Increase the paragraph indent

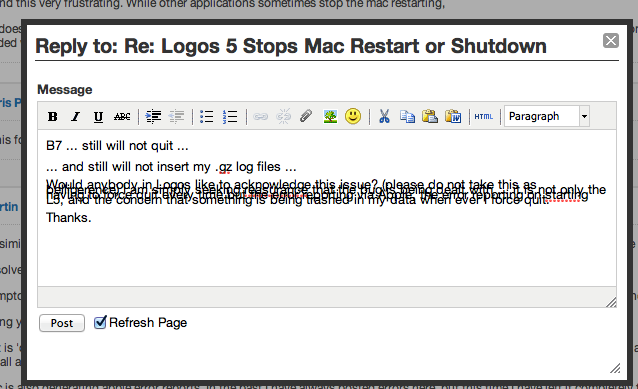[x=153, y=117]
